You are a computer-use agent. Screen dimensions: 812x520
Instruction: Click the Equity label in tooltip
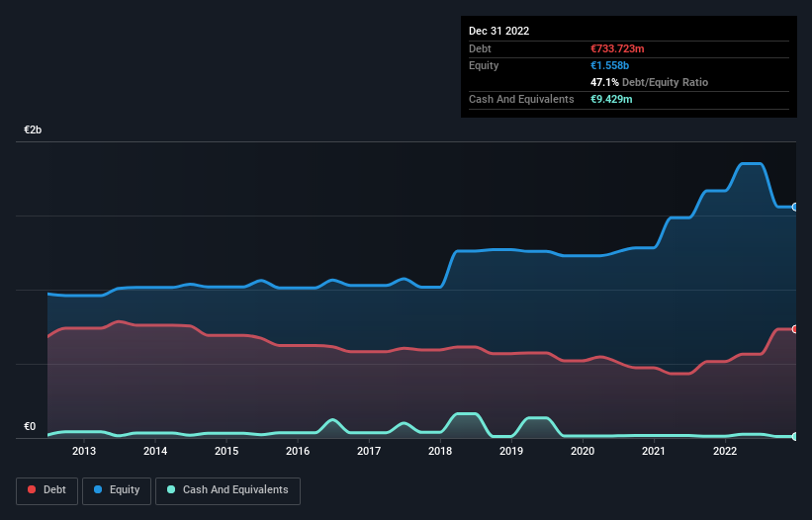[x=484, y=65]
